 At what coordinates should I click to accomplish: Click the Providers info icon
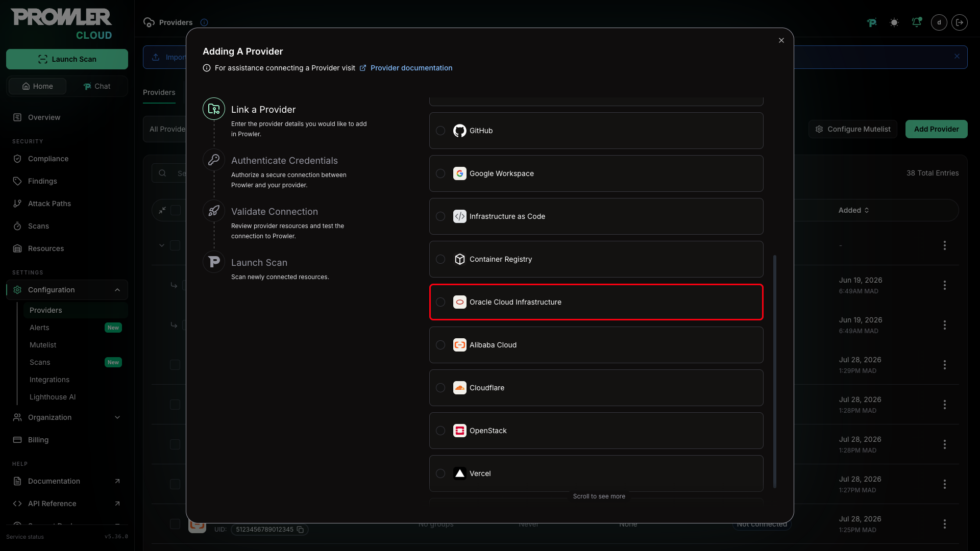(x=204, y=22)
